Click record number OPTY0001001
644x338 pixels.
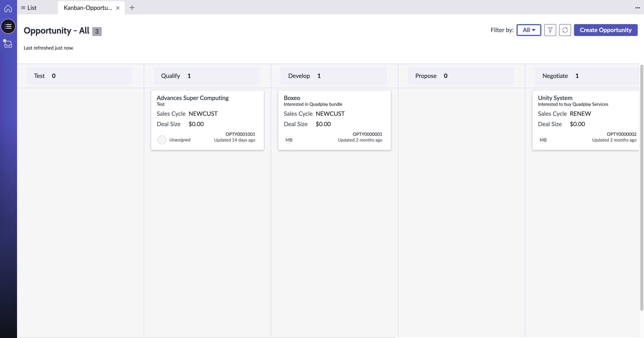tap(240, 134)
